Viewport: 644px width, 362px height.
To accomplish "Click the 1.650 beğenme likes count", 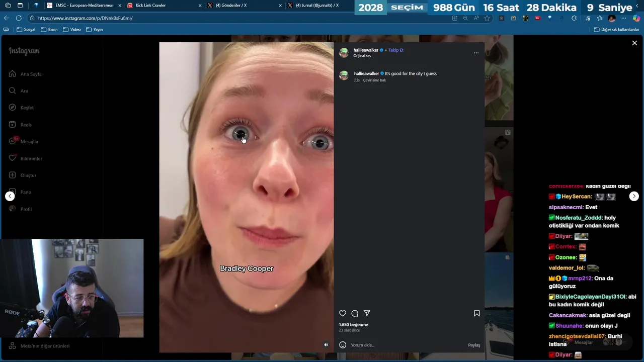I will (353, 325).
